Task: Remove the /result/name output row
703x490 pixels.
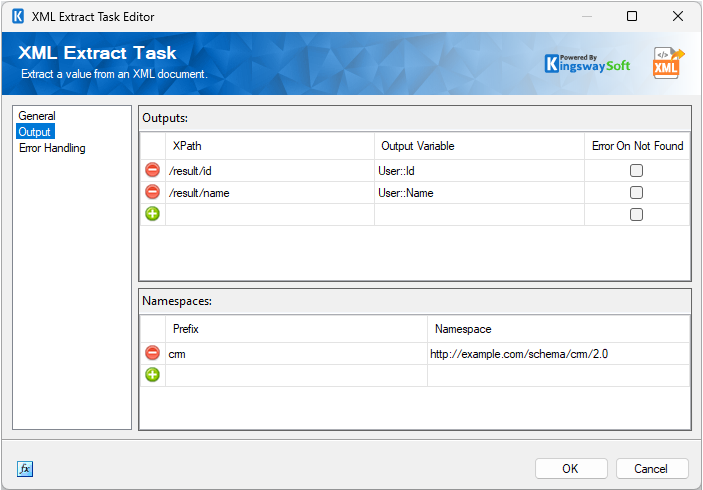Action: 152,193
